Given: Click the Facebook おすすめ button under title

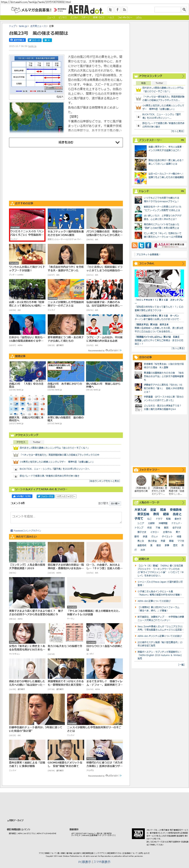Looking at the screenshot, I should click(x=17, y=40).
